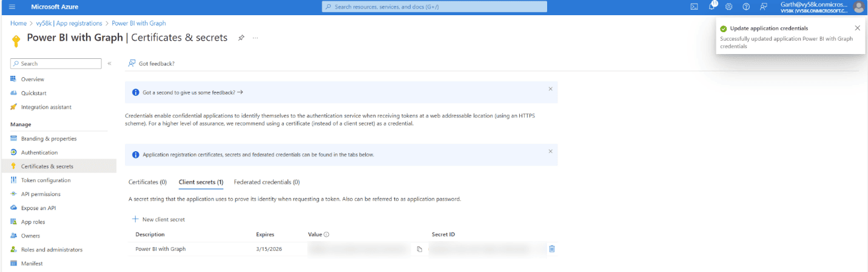This screenshot has width=868, height=272.
Task: Copy the client secret value
Action: (419, 249)
